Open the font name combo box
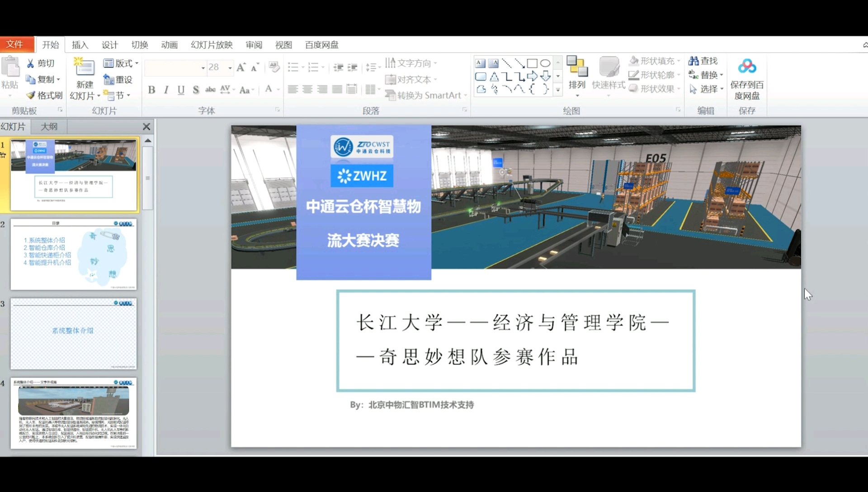 [175, 68]
